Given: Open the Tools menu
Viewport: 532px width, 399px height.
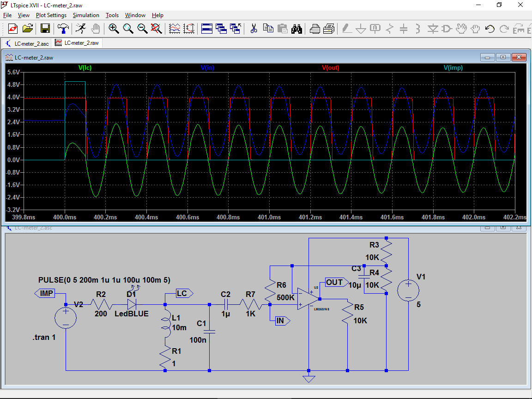Looking at the screenshot, I should point(112,15).
